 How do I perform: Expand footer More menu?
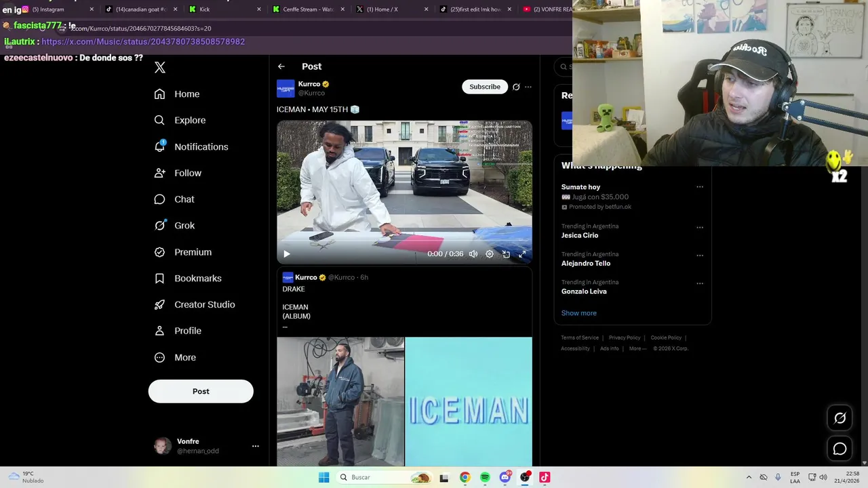click(x=637, y=348)
